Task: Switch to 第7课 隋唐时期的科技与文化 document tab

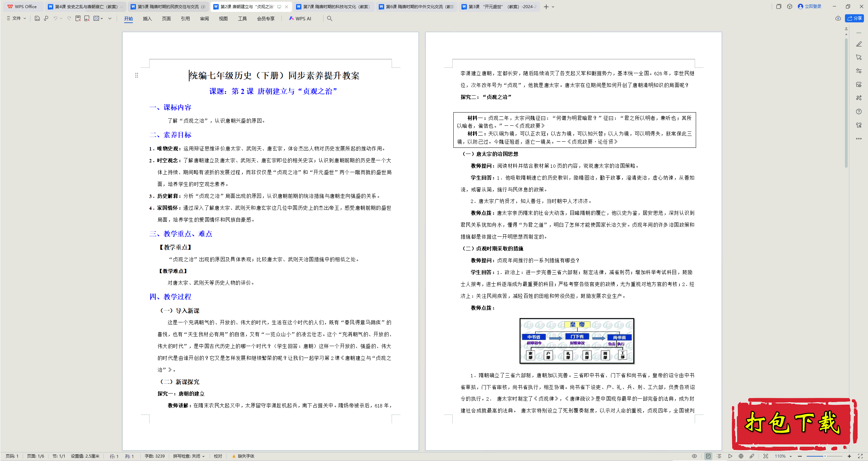Action: [x=333, y=6]
